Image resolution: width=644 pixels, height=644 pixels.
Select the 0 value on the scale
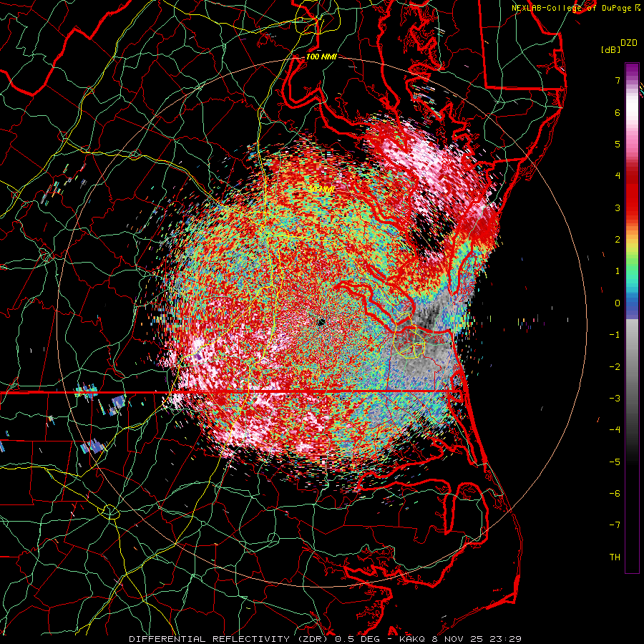point(618,303)
